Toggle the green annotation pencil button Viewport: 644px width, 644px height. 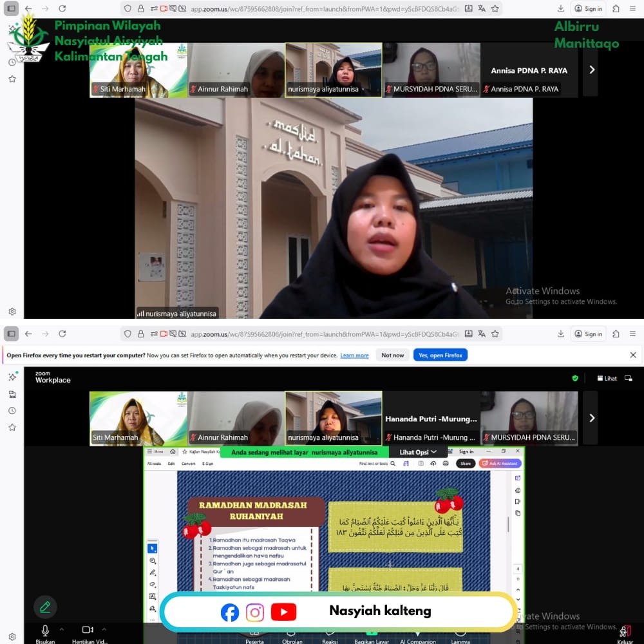click(45, 607)
